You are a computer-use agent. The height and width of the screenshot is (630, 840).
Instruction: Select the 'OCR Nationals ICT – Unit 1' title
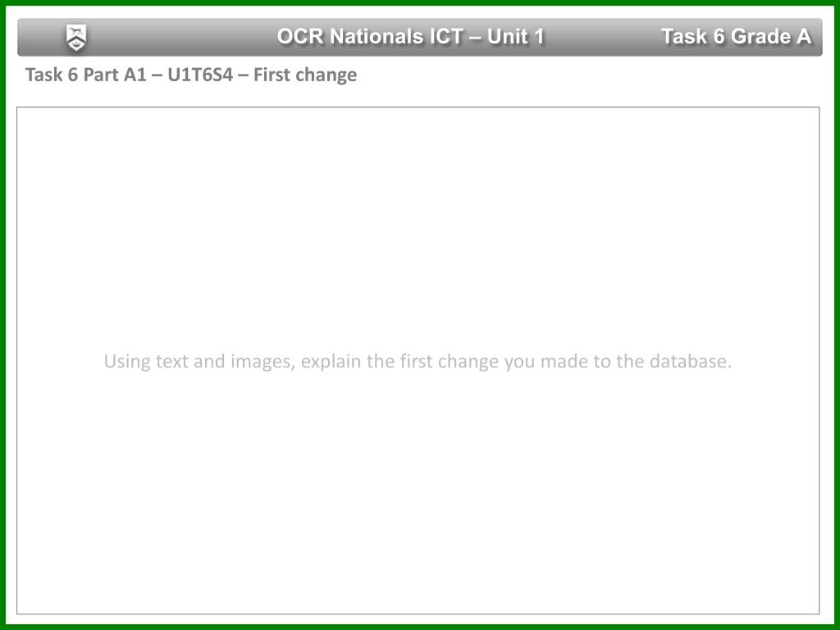(x=410, y=36)
